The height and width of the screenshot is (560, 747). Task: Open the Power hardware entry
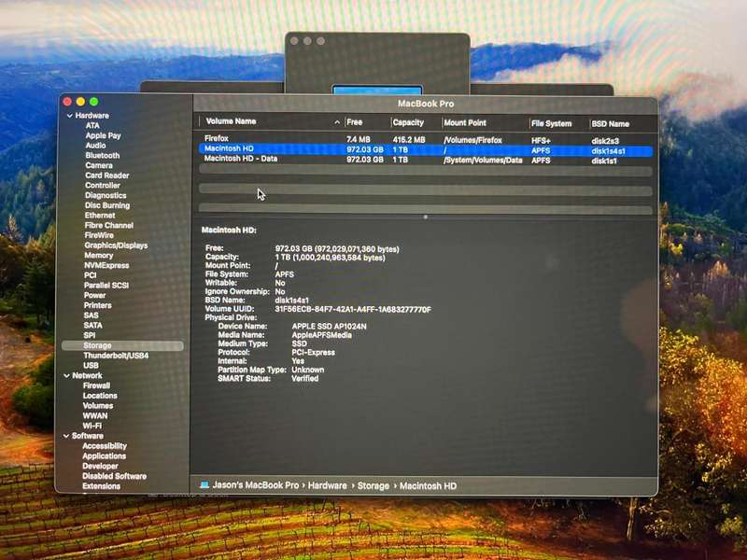[94, 295]
